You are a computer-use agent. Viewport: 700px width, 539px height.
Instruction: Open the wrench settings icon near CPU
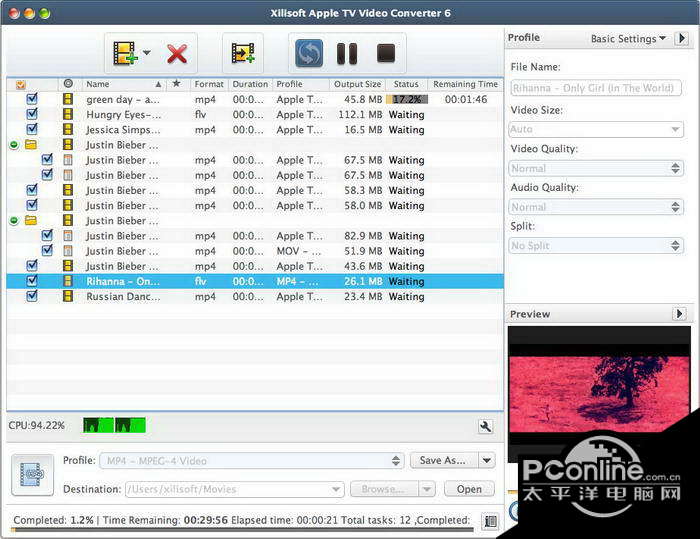pyautogui.click(x=486, y=427)
